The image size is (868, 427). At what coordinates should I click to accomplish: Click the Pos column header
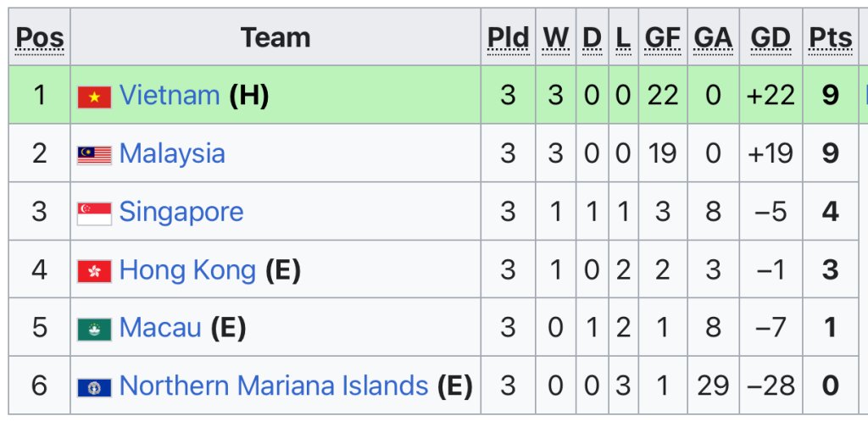pyautogui.click(x=40, y=37)
